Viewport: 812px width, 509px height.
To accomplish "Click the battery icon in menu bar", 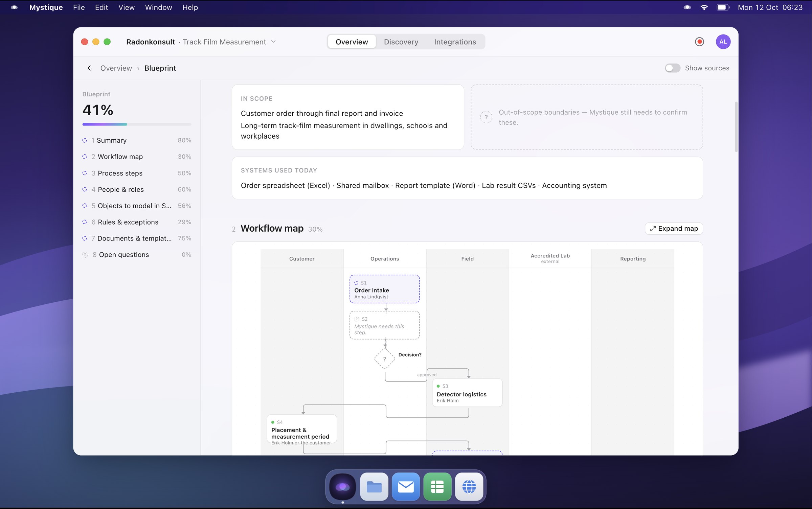I will pos(723,7).
